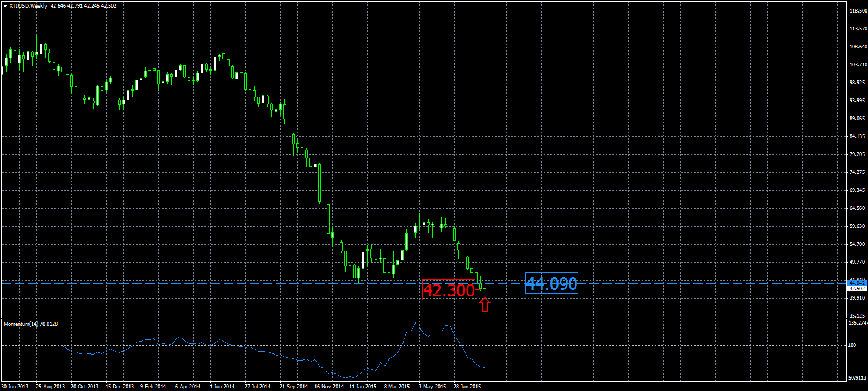Click the 100 level on momentum scale
This screenshot has width=868, height=391.
tap(852, 345)
